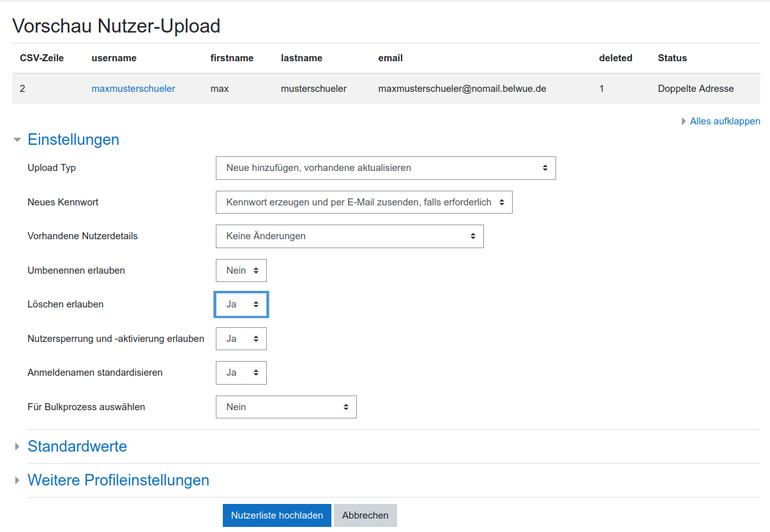
Task: Open the Upload Typ dropdown
Action: (x=386, y=168)
